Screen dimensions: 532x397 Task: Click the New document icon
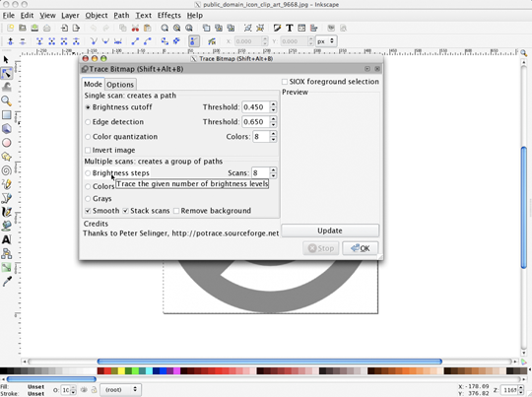[10, 28]
